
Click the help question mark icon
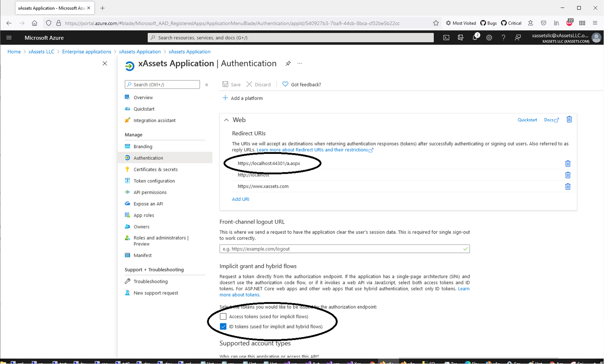(503, 38)
